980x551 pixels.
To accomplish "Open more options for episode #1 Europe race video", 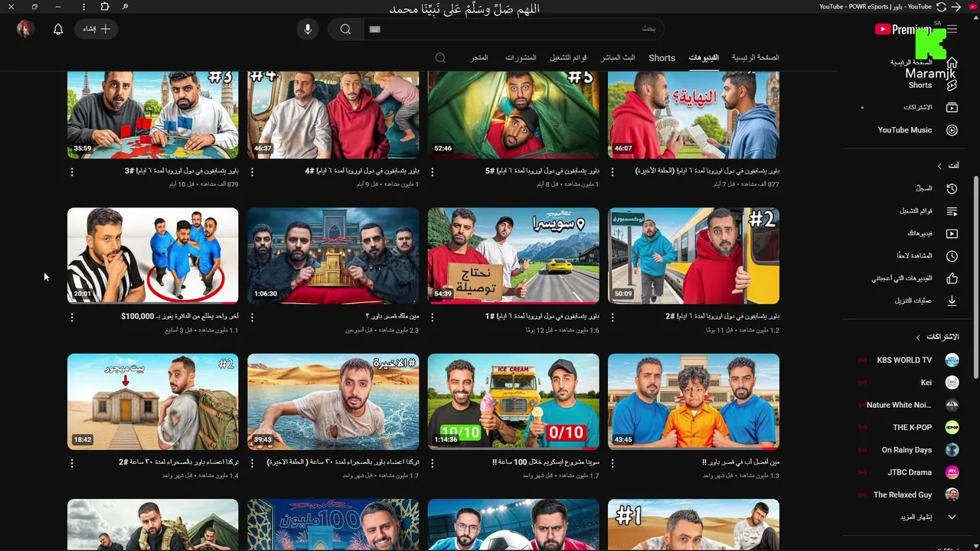I will click(x=433, y=317).
